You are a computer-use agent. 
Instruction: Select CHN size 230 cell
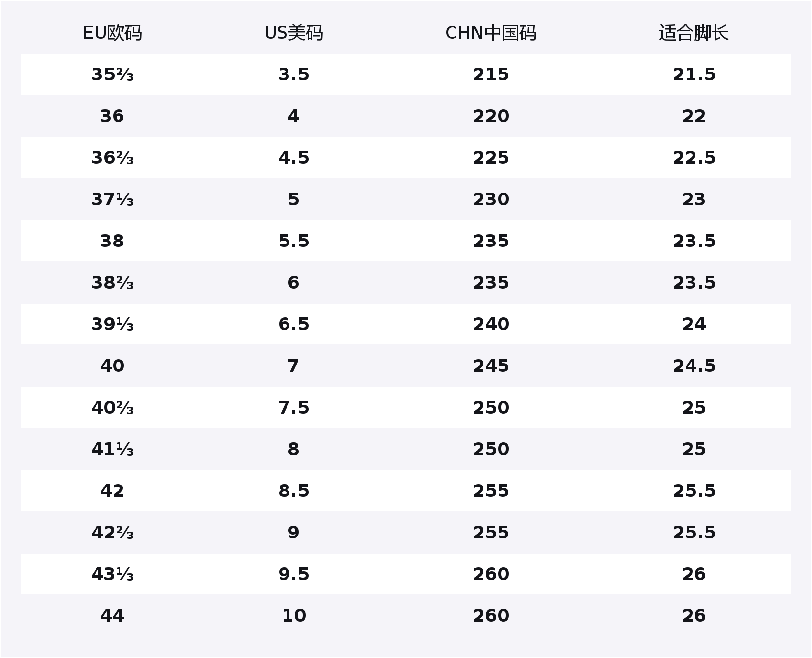491,199
